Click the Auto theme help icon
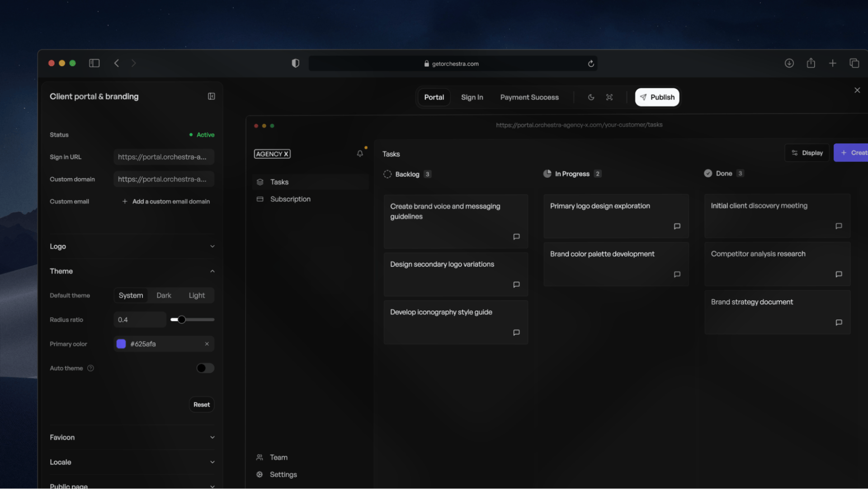Viewport: 868px width, 489px height. (90, 368)
